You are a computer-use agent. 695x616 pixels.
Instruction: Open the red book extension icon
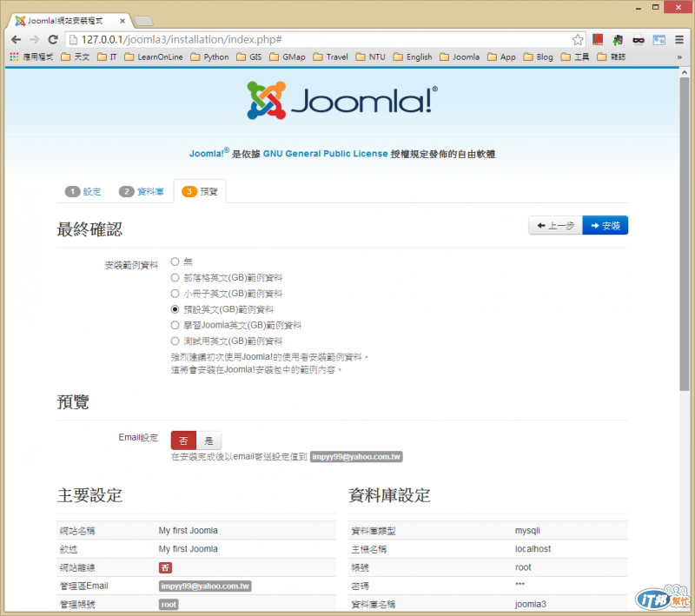pos(598,39)
